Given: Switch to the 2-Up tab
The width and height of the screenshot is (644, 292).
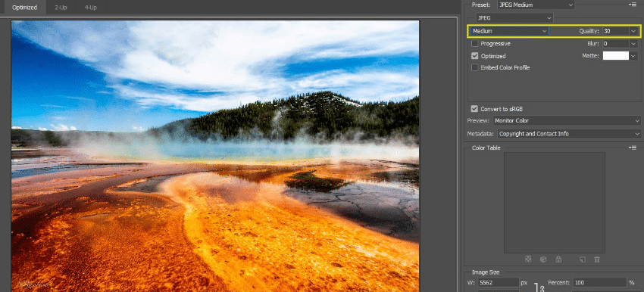Looking at the screenshot, I should [61, 8].
